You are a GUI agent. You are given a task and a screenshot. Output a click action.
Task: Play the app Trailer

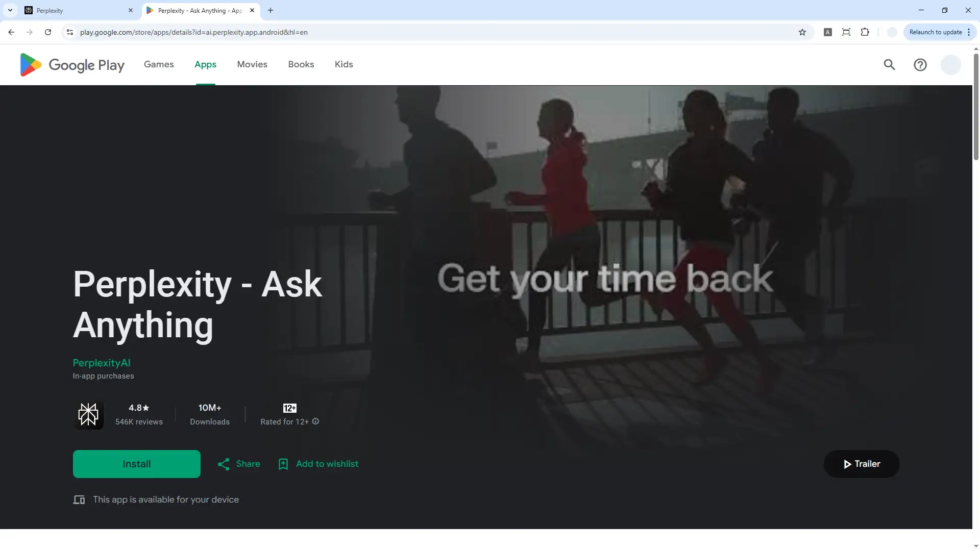click(x=861, y=464)
